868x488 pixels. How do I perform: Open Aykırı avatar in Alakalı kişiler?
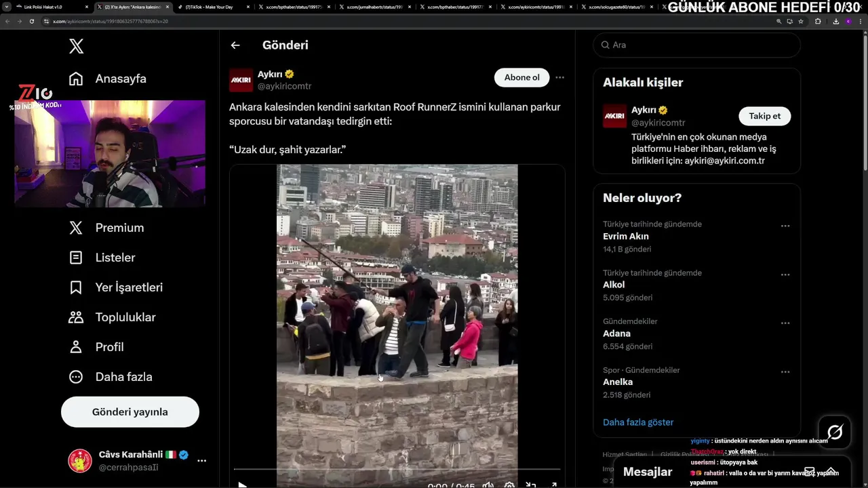[615, 116]
